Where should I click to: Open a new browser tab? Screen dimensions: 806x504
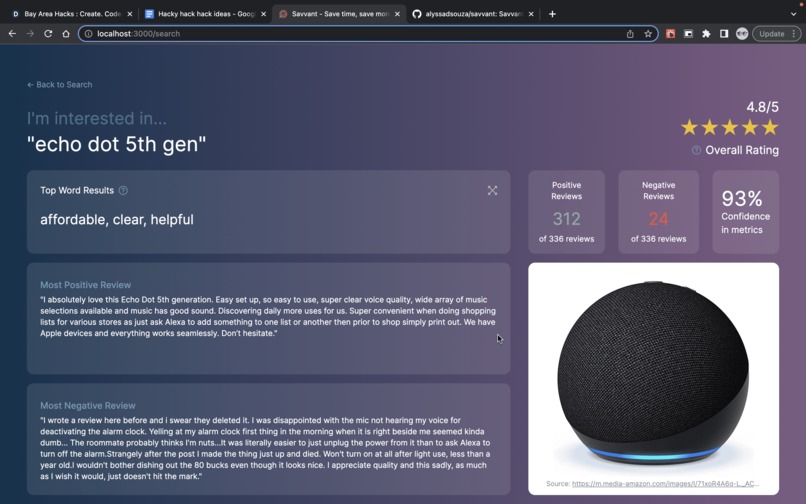coord(552,14)
